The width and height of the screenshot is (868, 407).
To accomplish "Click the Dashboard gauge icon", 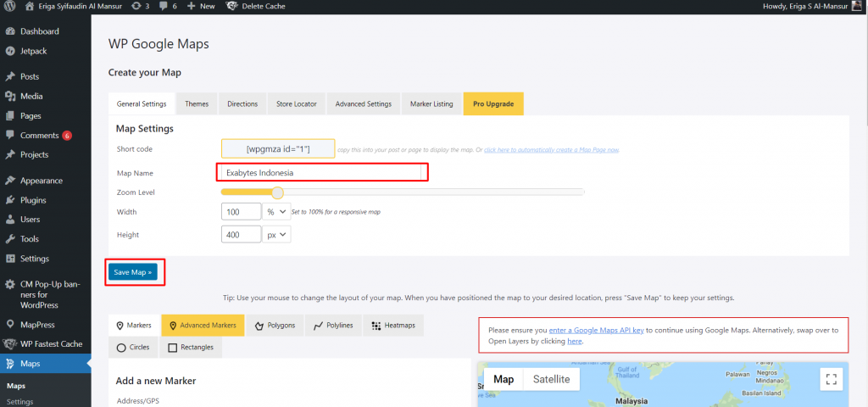I will coord(10,31).
